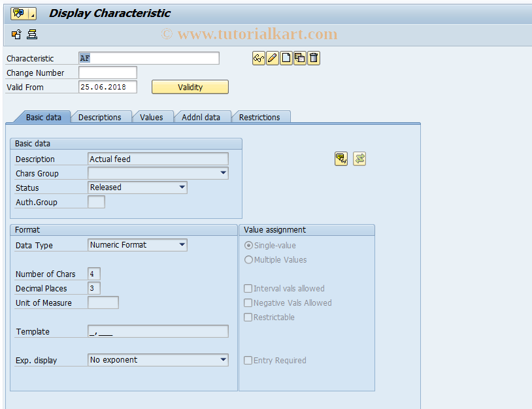Switch to the Values tab

tap(152, 118)
